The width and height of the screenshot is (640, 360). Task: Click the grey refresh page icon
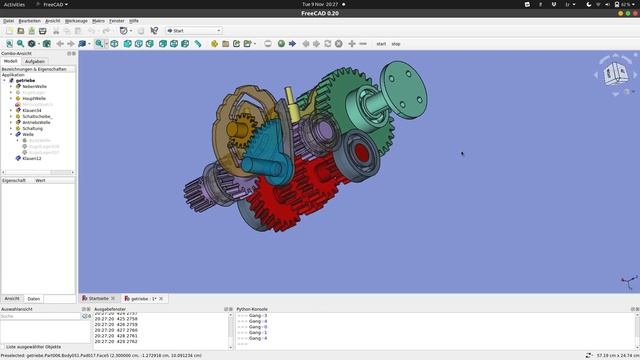[x=328, y=44]
